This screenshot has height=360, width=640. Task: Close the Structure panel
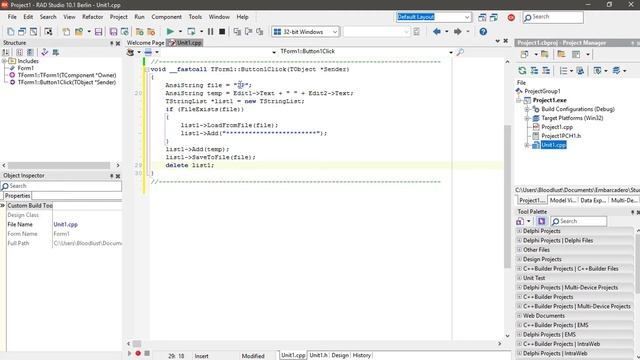click(118, 43)
